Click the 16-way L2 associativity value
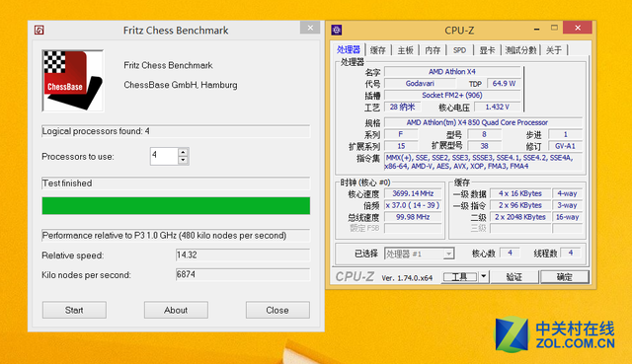Screen dimensions: 632x364 [x=568, y=217]
